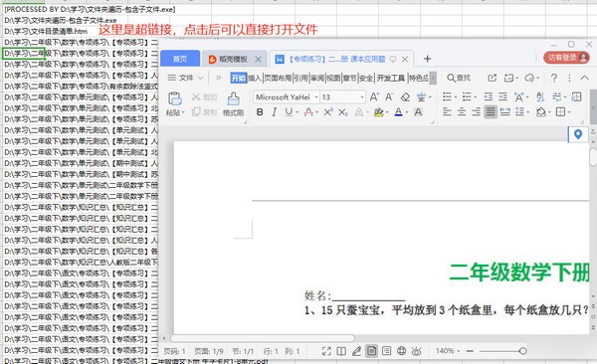
Task: Center align text
Action: [x=462, y=112]
